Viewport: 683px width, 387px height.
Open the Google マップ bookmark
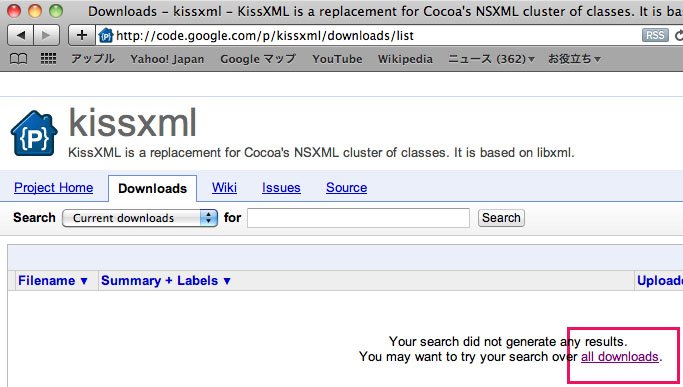click(x=258, y=59)
